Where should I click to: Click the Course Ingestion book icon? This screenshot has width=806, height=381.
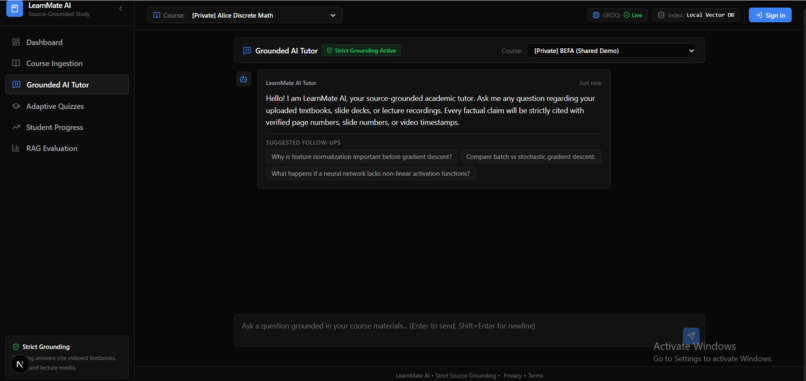coord(16,63)
